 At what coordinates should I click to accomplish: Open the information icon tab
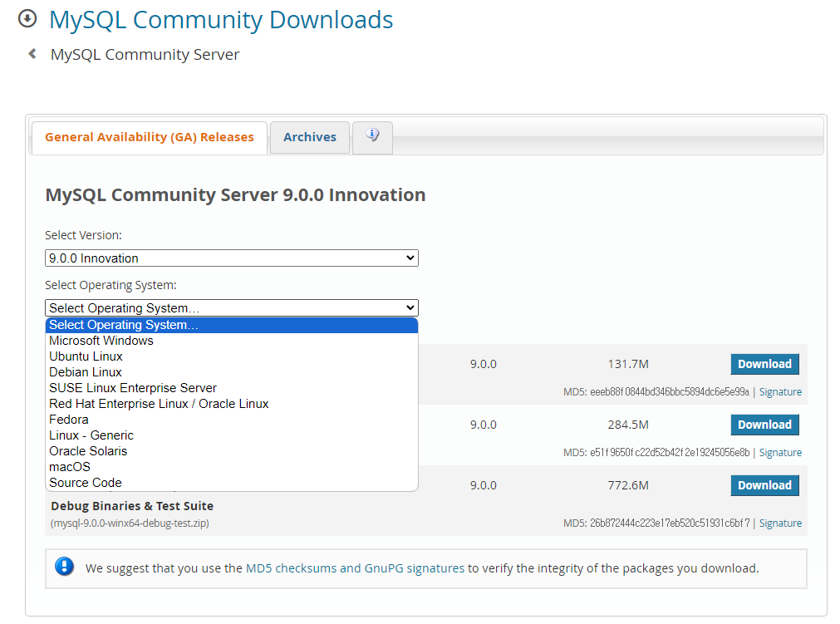[x=372, y=138]
